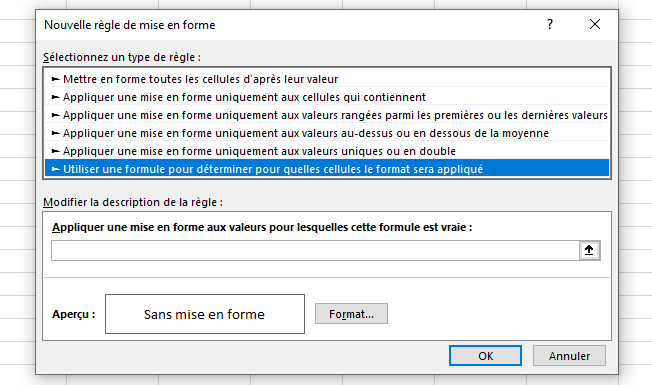Collapse dialog using the range selector arrow icon

(x=589, y=250)
